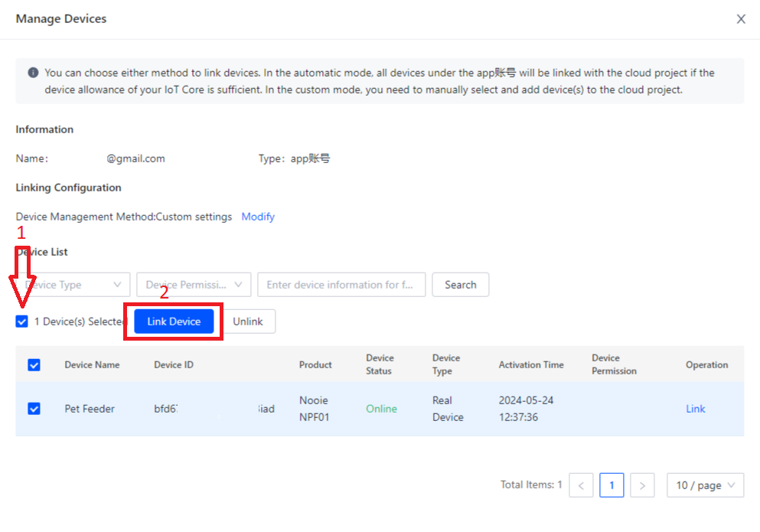Toggle the "1 Device(s) Selected" checkbox

(x=21, y=321)
